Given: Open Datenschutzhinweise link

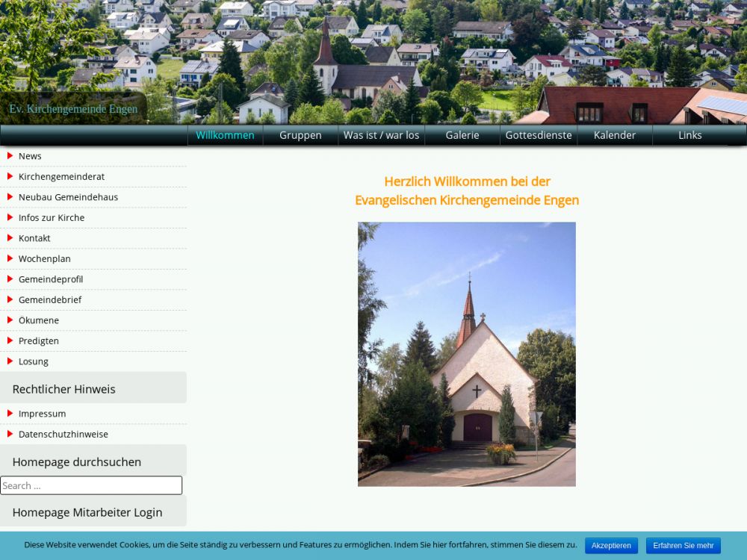Looking at the screenshot, I should [63, 435].
